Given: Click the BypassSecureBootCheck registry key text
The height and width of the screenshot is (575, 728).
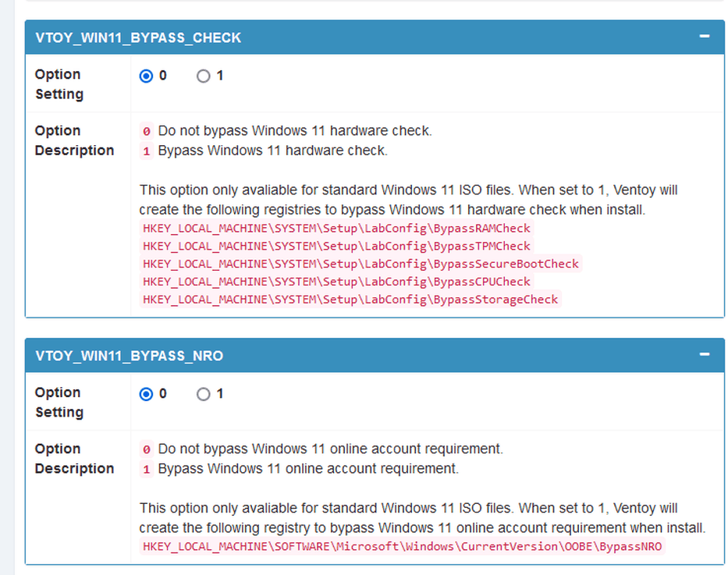Looking at the screenshot, I should [x=360, y=264].
